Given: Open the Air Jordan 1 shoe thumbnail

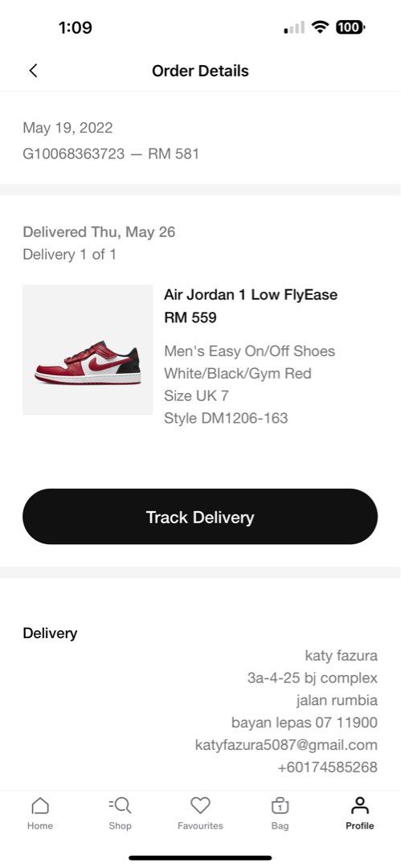Looking at the screenshot, I should click(88, 350).
